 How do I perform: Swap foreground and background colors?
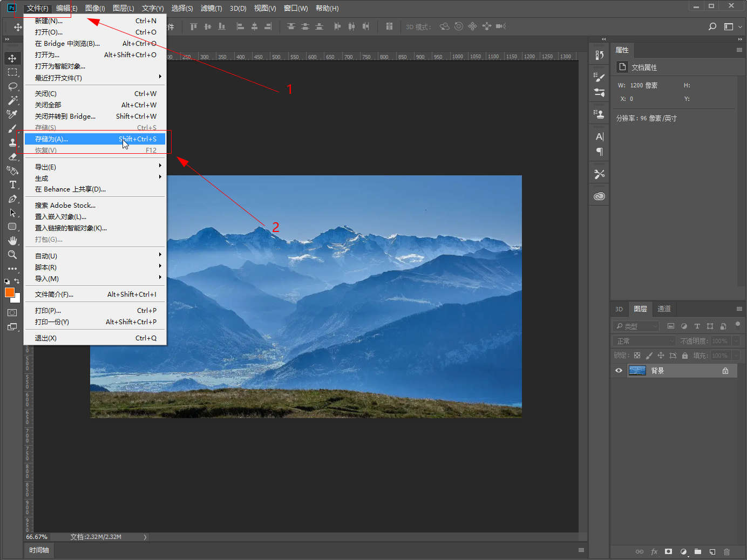click(x=17, y=281)
